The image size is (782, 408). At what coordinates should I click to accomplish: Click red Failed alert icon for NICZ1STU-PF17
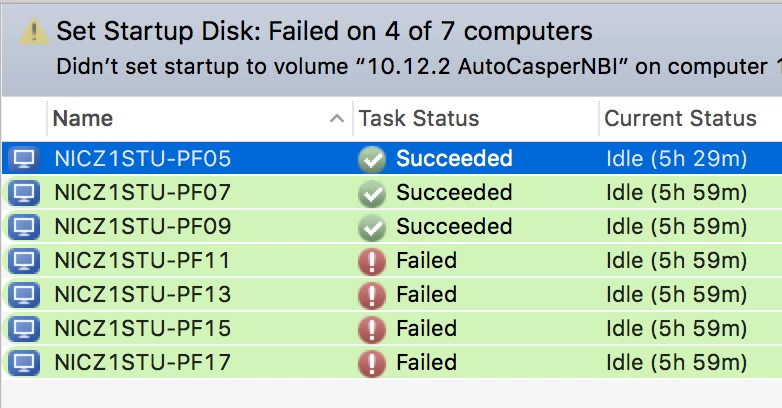(x=372, y=362)
